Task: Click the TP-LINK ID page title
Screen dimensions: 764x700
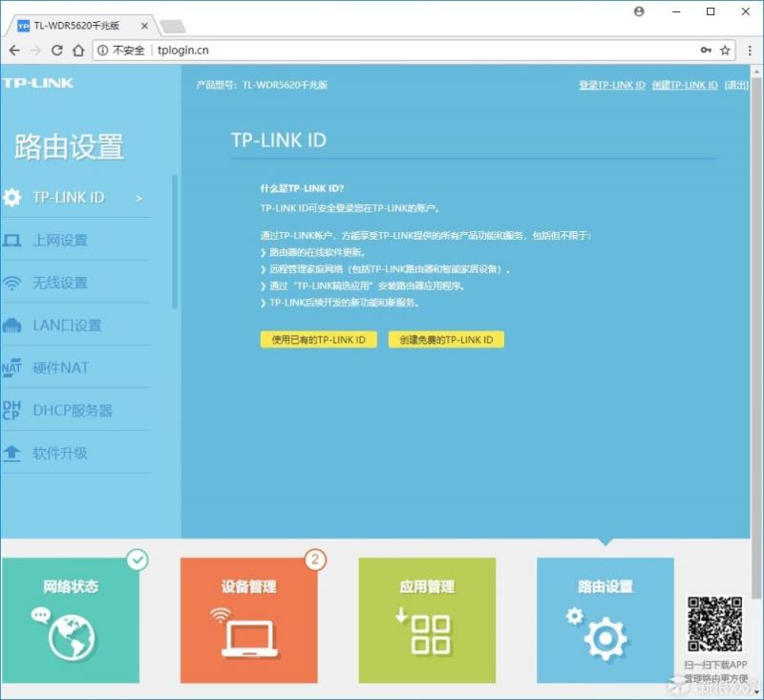Action: coord(279,140)
